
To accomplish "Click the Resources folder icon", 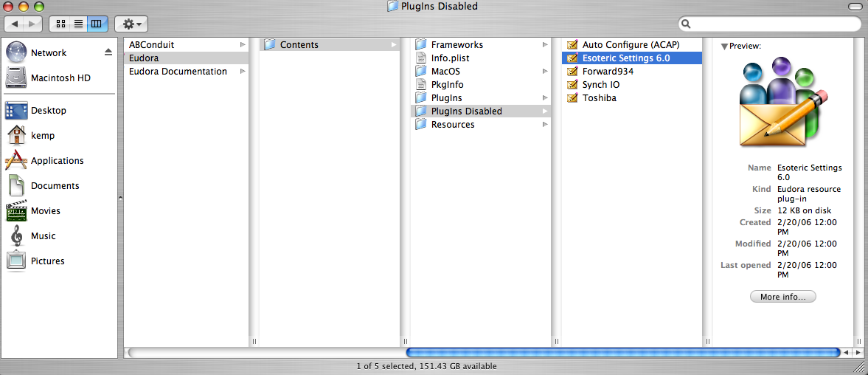I will tap(421, 125).
